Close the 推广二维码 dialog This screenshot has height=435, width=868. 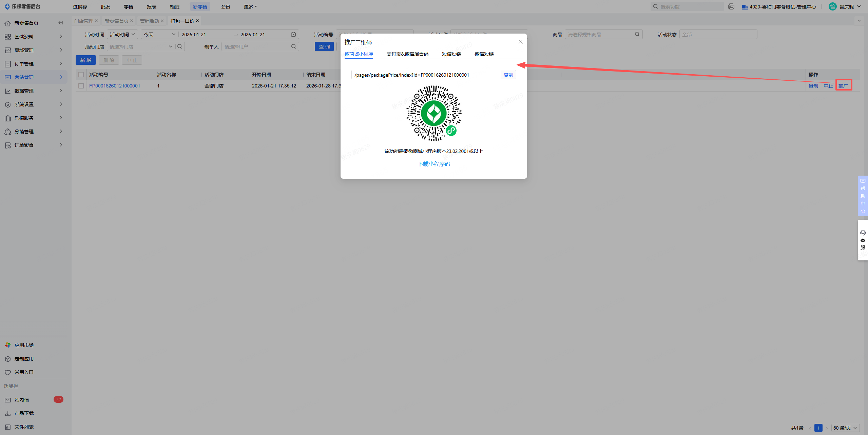pyautogui.click(x=520, y=42)
